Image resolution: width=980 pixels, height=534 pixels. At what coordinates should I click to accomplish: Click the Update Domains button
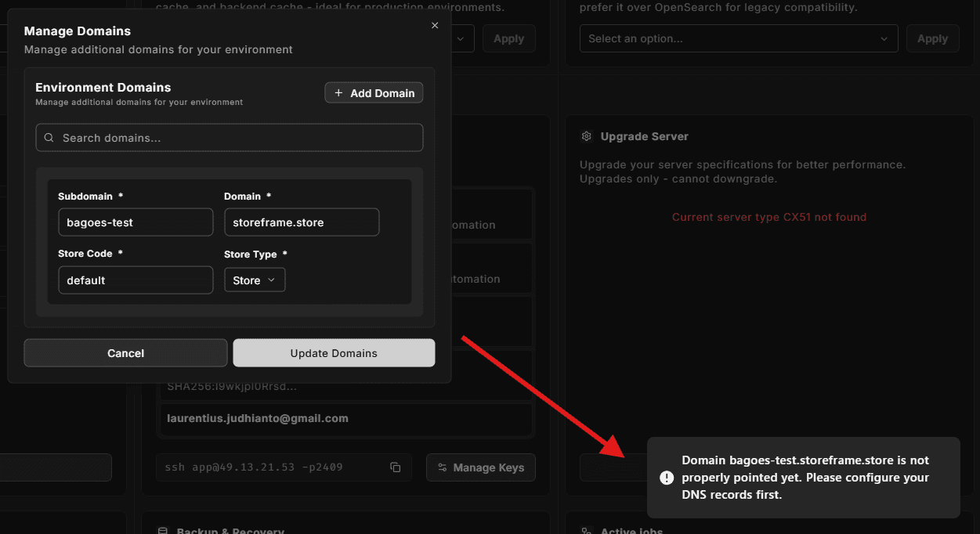click(x=334, y=353)
